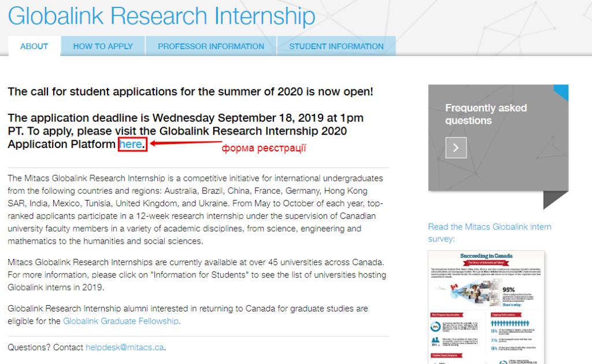Click the summer 2020 applications open headline
592x364 pixels.
click(x=190, y=92)
